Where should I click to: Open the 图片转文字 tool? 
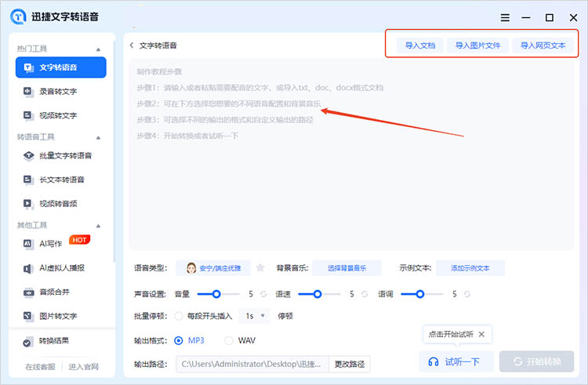coord(60,316)
